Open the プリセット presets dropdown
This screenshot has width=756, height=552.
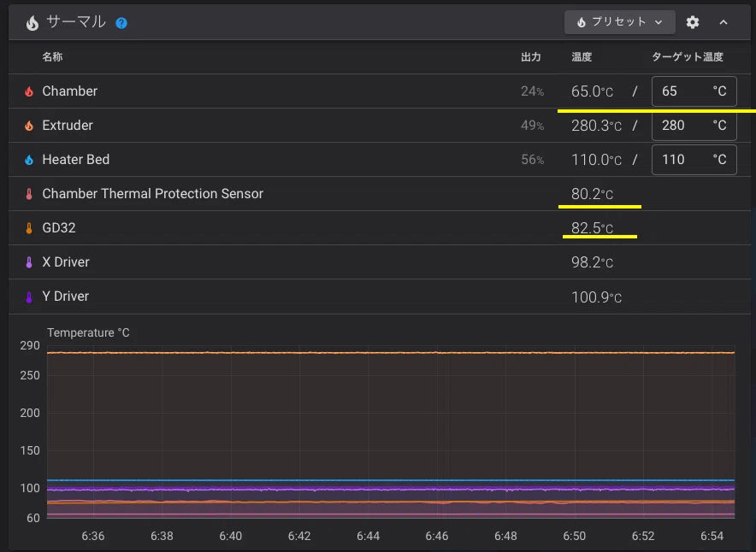coord(619,22)
